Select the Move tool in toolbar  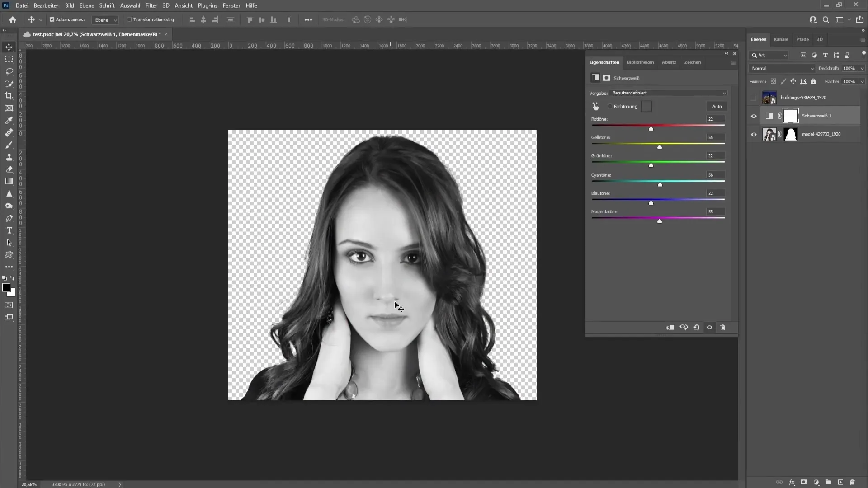(9, 47)
